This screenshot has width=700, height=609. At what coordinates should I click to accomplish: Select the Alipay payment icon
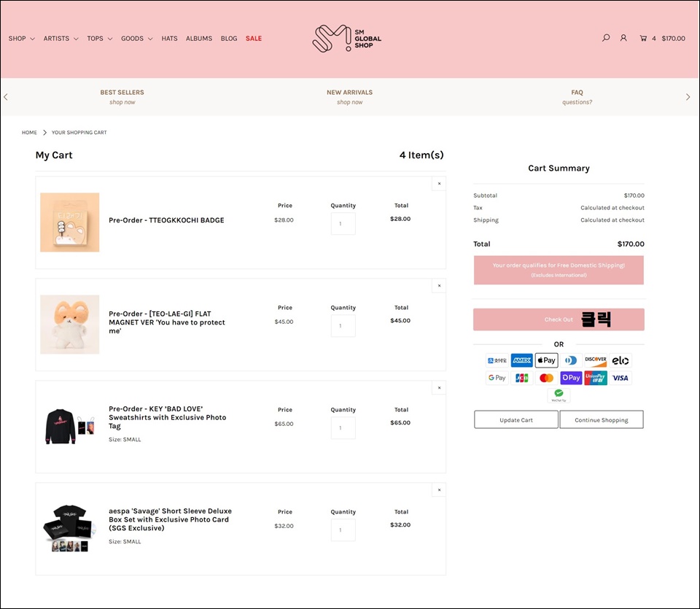click(497, 360)
